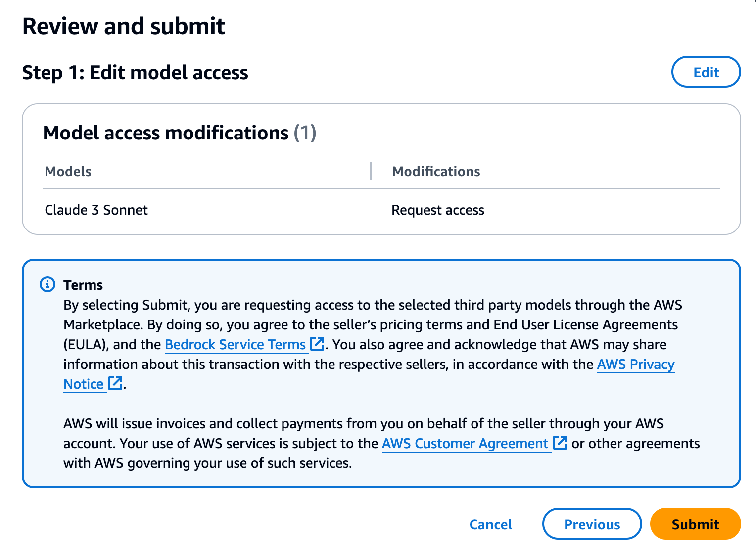756x548 pixels.
Task: Click Step 1: Edit model access heading
Action: 135,73
